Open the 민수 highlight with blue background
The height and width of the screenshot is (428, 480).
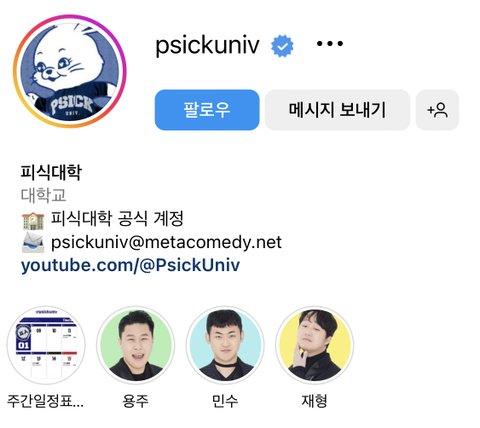[225, 345]
